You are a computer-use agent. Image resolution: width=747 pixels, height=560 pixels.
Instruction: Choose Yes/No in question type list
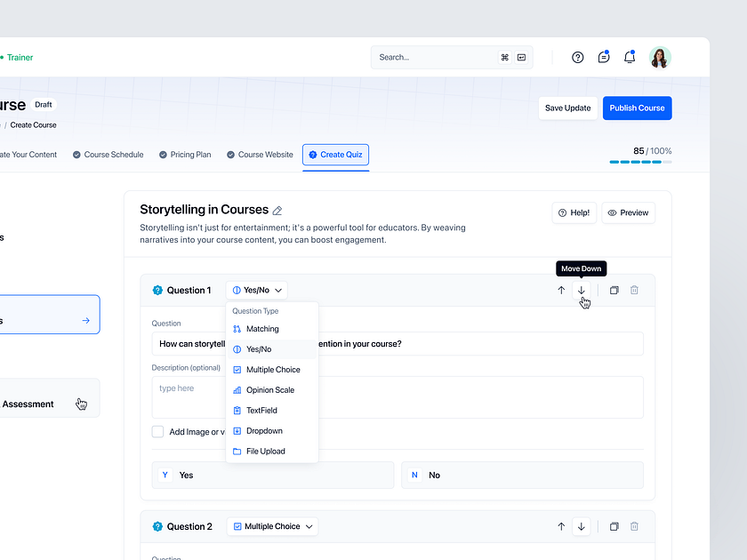(x=271, y=349)
